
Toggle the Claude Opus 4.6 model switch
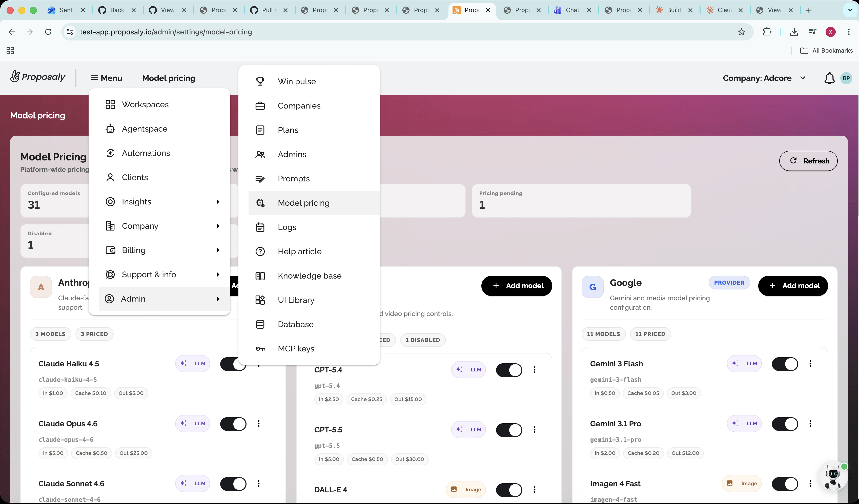pyautogui.click(x=233, y=424)
